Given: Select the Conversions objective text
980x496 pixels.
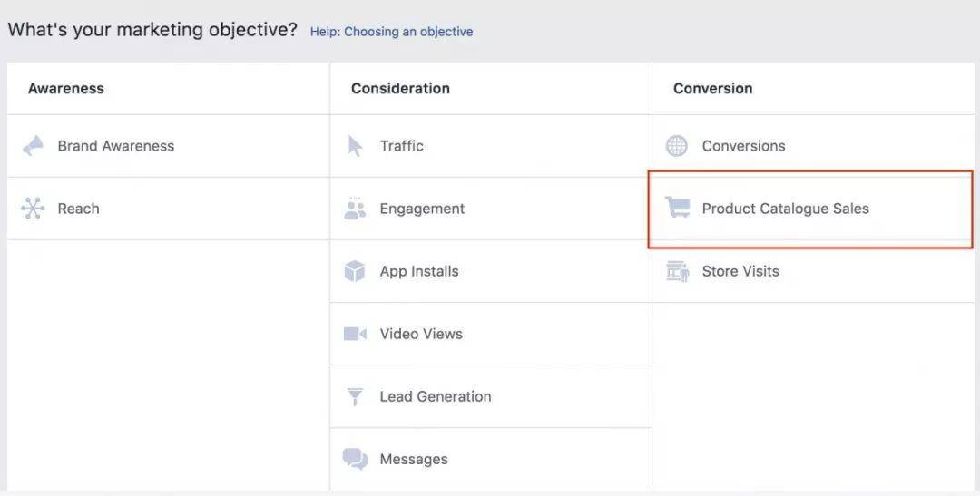Looking at the screenshot, I should click(x=743, y=146).
